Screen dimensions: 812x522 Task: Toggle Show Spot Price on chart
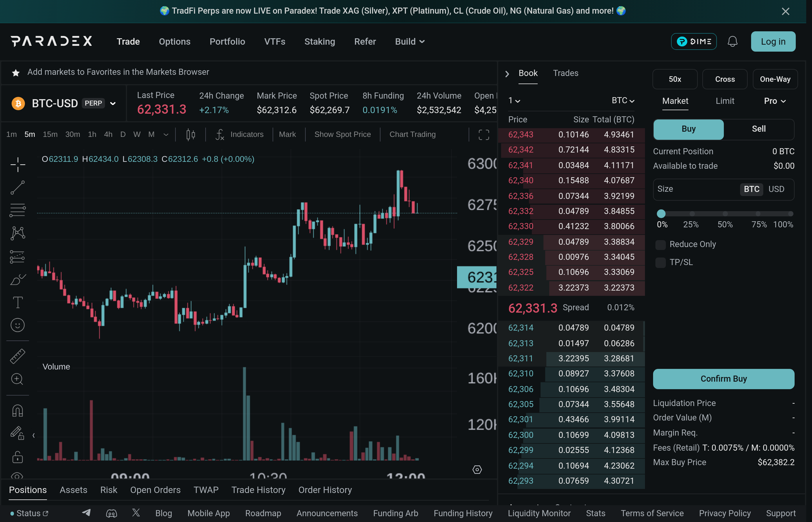click(342, 135)
